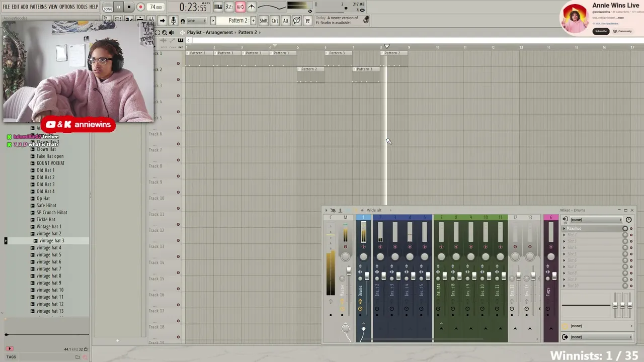
Task: Toggle the metronome icon
Action: (251, 7)
